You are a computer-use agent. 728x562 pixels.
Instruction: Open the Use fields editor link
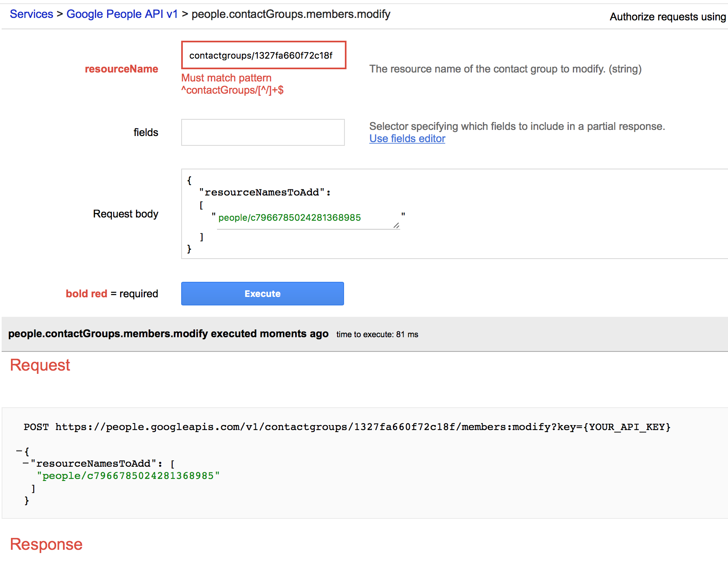pos(407,139)
